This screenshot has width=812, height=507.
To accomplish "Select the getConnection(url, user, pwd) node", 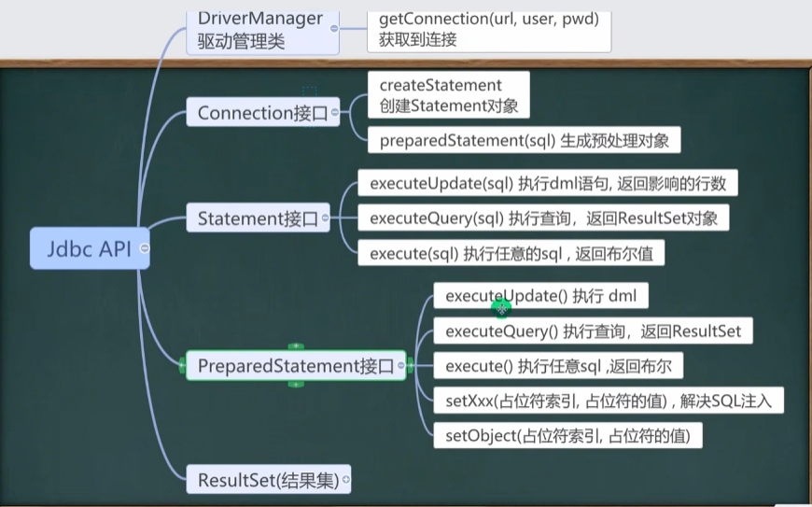I will click(489, 31).
